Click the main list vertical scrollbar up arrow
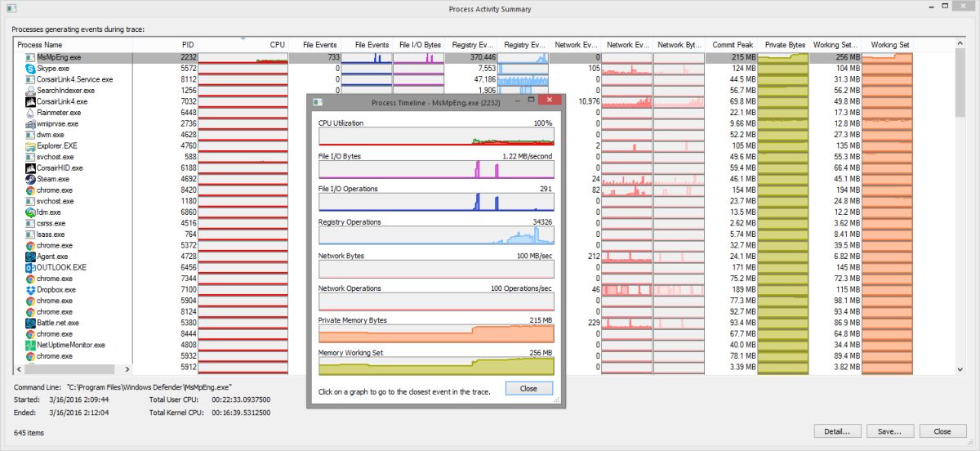The width and height of the screenshot is (980, 451). tap(960, 44)
